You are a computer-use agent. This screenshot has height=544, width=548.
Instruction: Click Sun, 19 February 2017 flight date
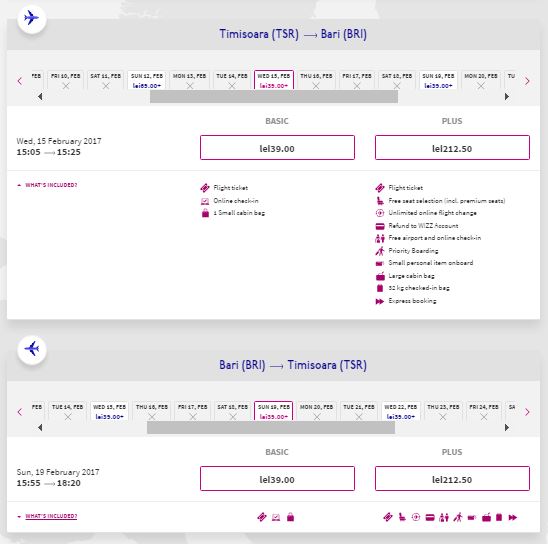tap(58, 472)
